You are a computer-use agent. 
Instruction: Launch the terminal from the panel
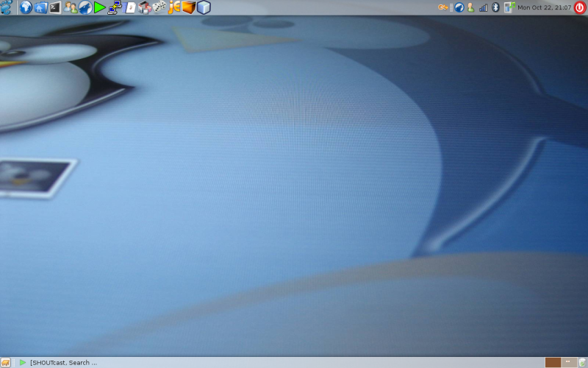(x=55, y=7)
